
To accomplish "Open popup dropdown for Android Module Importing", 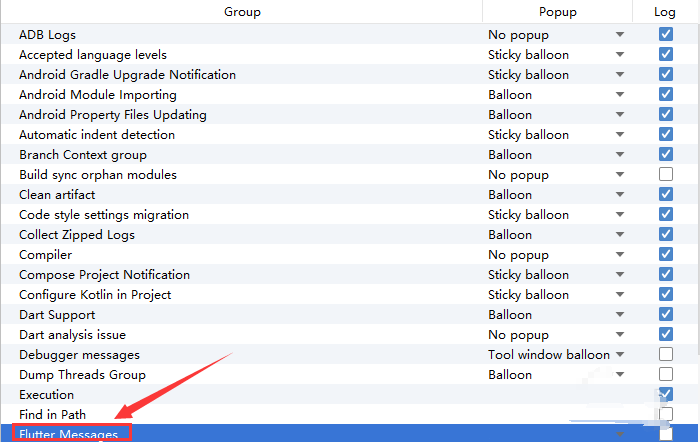I will pyautogui.click(x=620, y=94).
